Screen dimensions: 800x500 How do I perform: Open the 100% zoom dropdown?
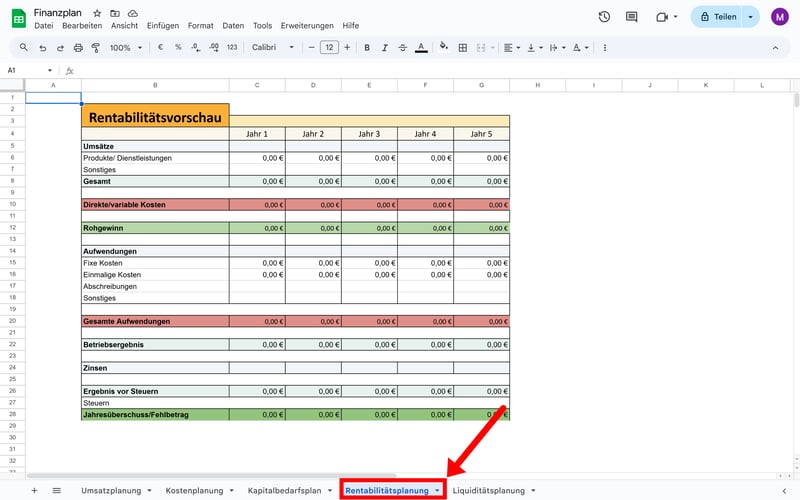coord(124,47)
